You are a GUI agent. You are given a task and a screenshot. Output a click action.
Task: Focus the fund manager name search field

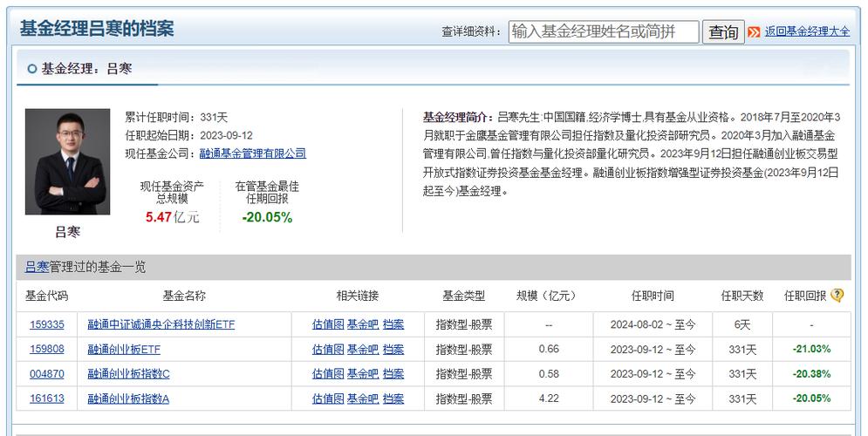point(604,32)
